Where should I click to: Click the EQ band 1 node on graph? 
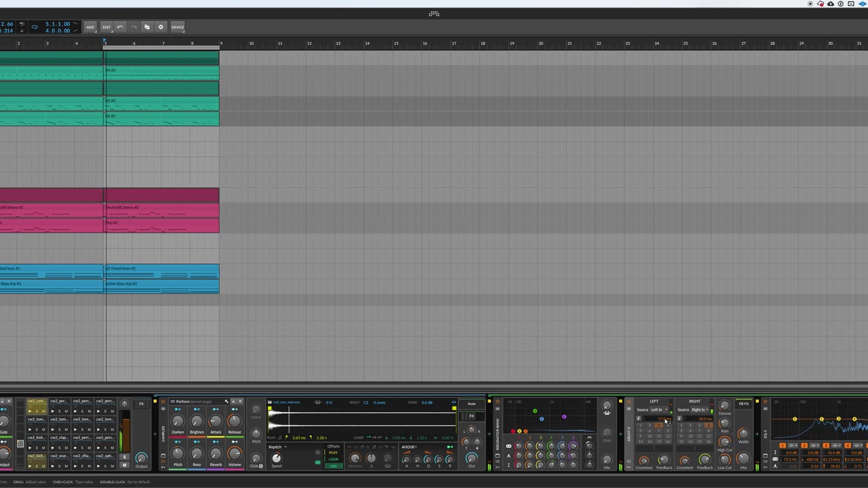pyautogui.click(x=795, y=419)
